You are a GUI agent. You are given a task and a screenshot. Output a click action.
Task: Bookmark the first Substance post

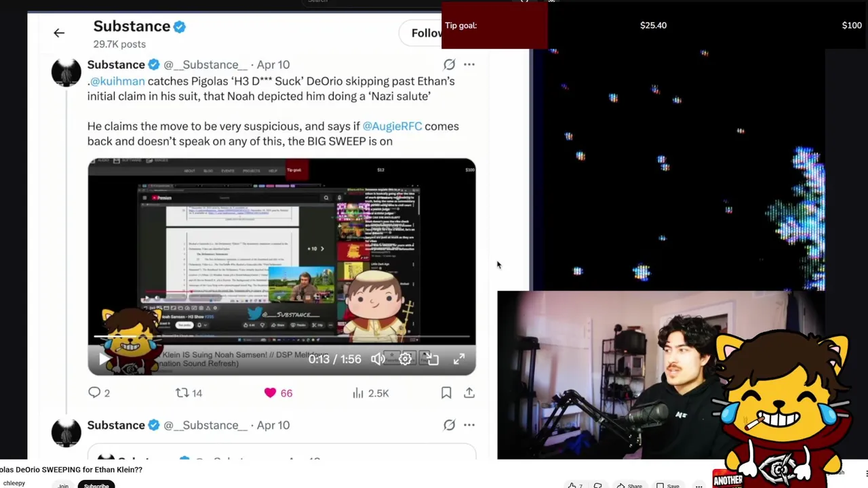click(x=446, y=392)
